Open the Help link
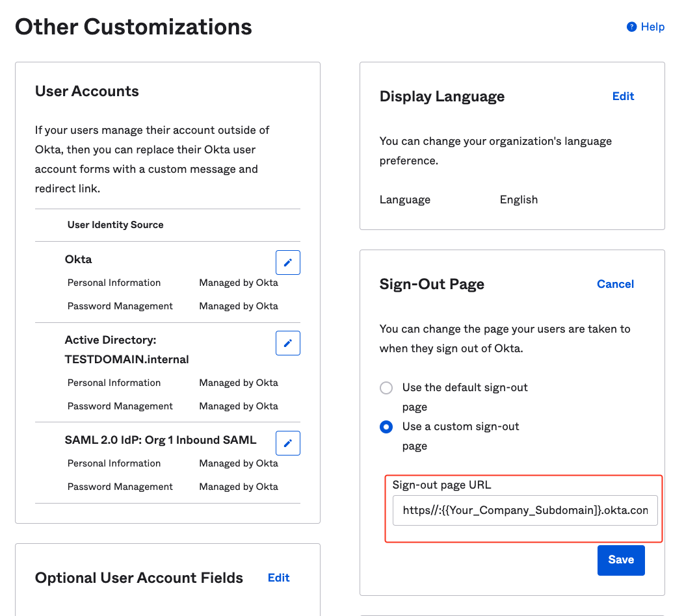The height and width of the screenshot is (616, 684). [x=652, y=27]
